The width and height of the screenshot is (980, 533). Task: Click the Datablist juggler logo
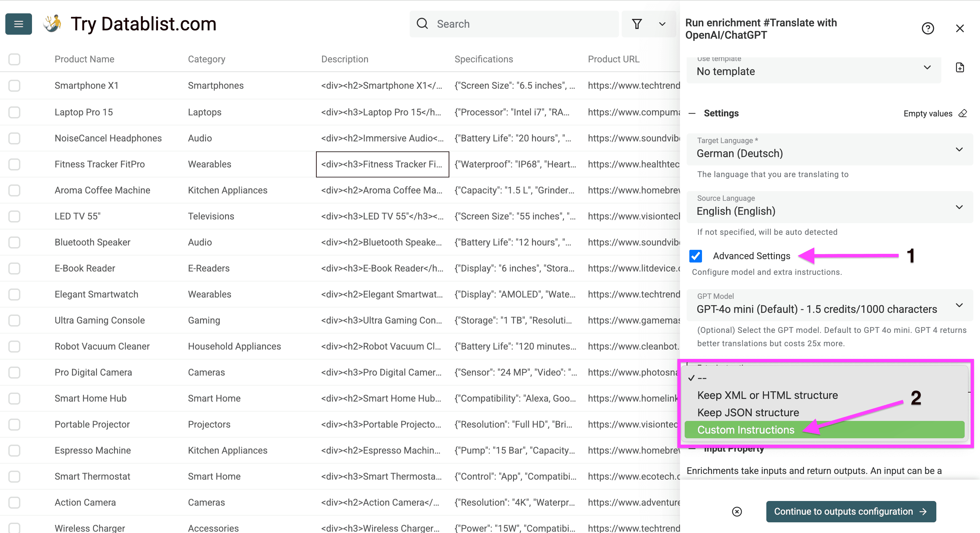(53, 23)
